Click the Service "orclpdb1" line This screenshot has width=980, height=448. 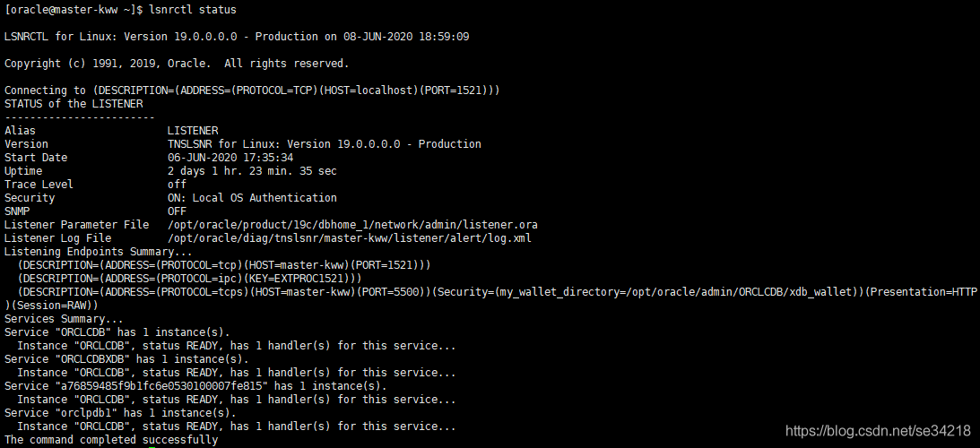tap(120, 413)
